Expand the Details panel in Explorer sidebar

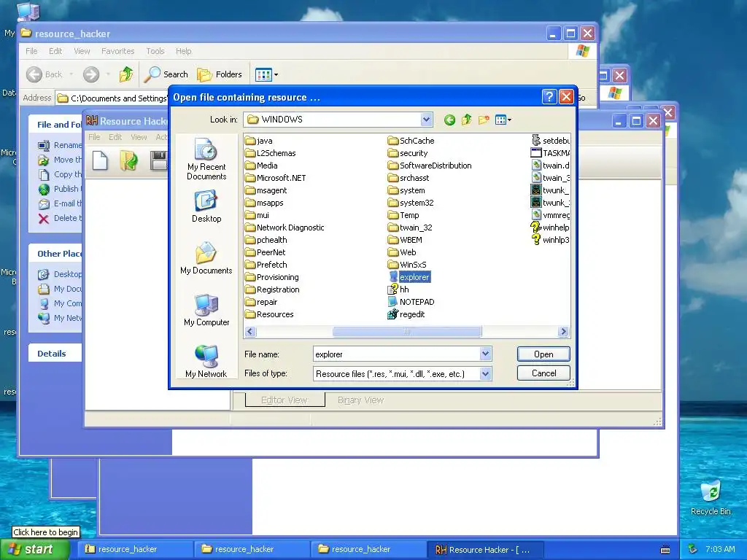pyautogui.click(x=54, y=354)
